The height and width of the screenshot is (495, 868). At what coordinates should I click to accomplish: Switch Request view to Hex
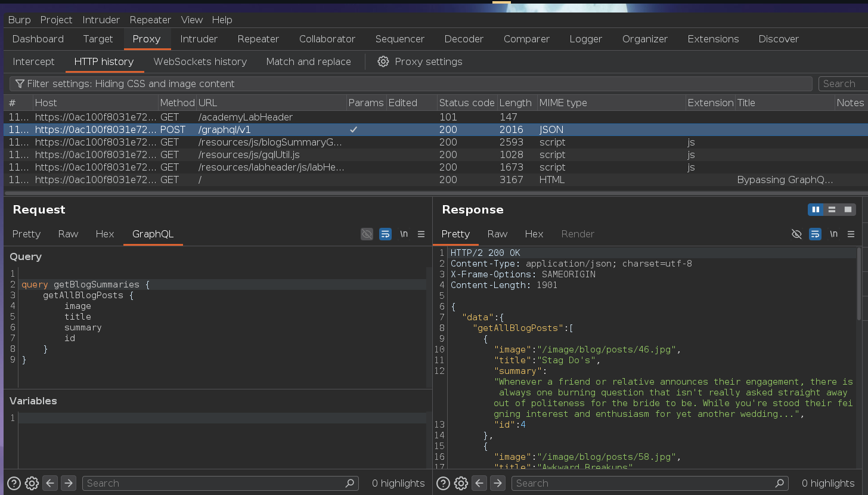(x=105, y=234)
